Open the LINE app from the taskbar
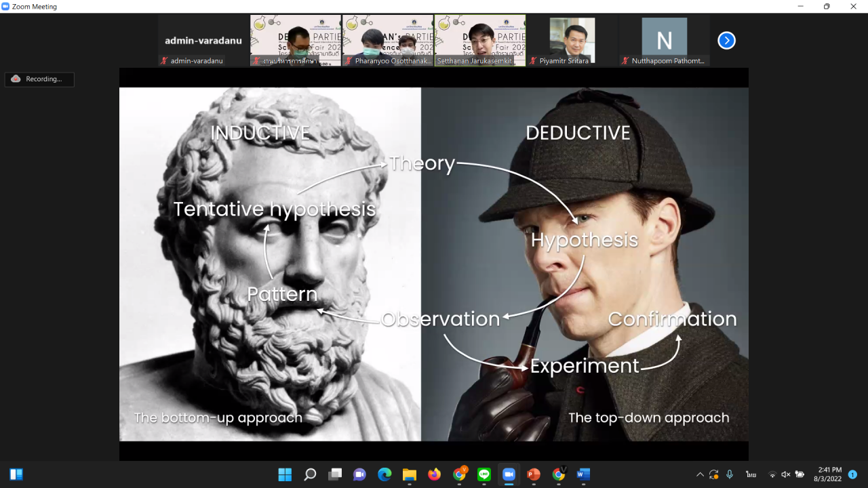868x488 pixels. click(484, 474)
